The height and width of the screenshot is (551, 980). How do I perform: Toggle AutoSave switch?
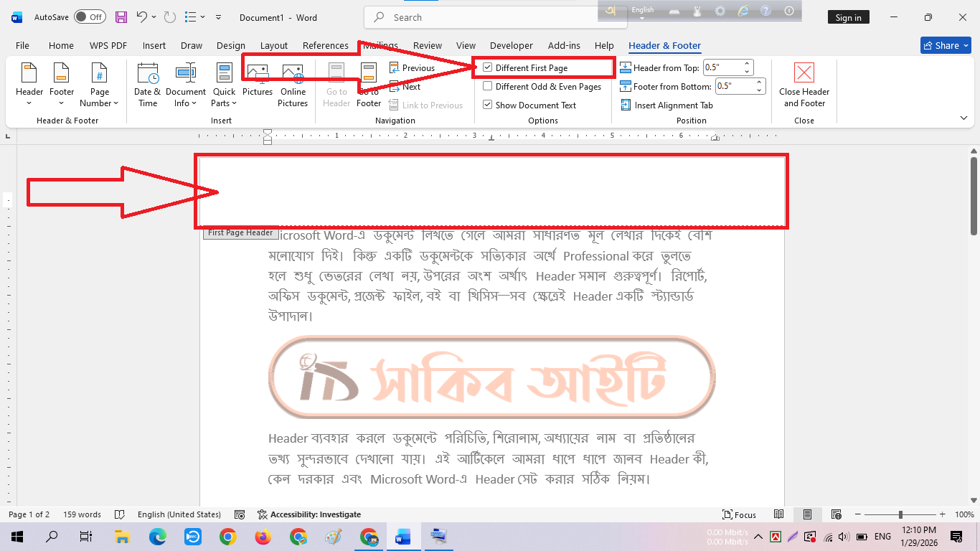pyautogui.click(x=90, y=17)
